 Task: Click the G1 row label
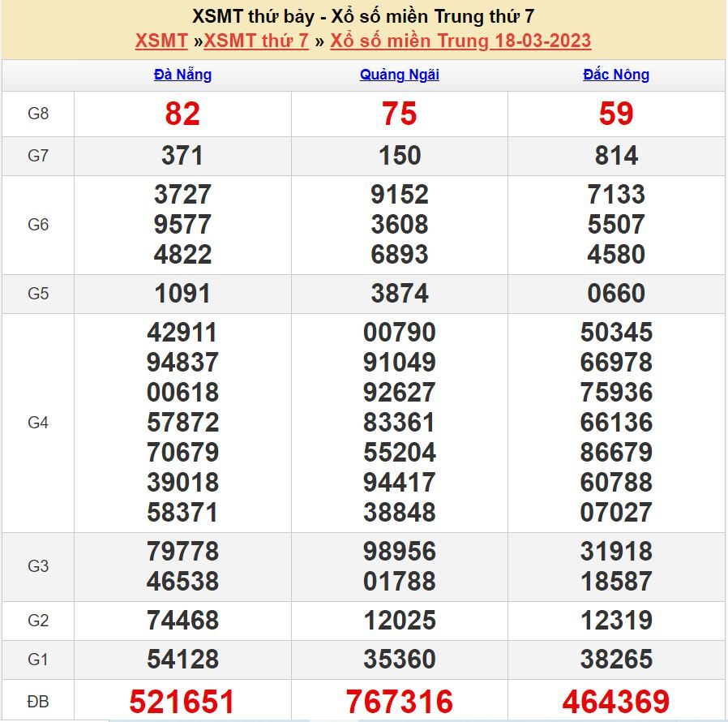[38, 660]
